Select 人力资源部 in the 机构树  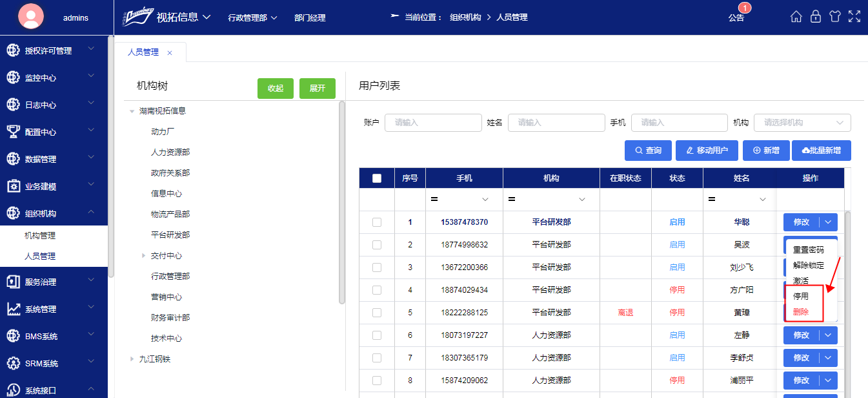coord(170,152)
